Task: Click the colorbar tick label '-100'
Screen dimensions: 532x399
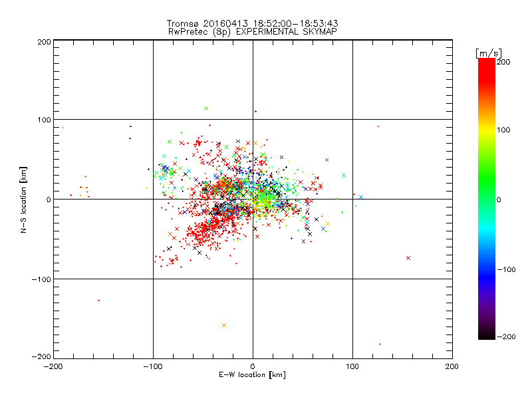Action: pyautogui.click(x=506, y=269)
